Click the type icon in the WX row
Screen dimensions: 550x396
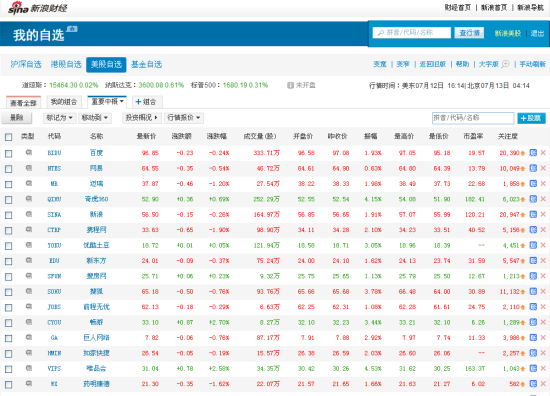(29, 384)
